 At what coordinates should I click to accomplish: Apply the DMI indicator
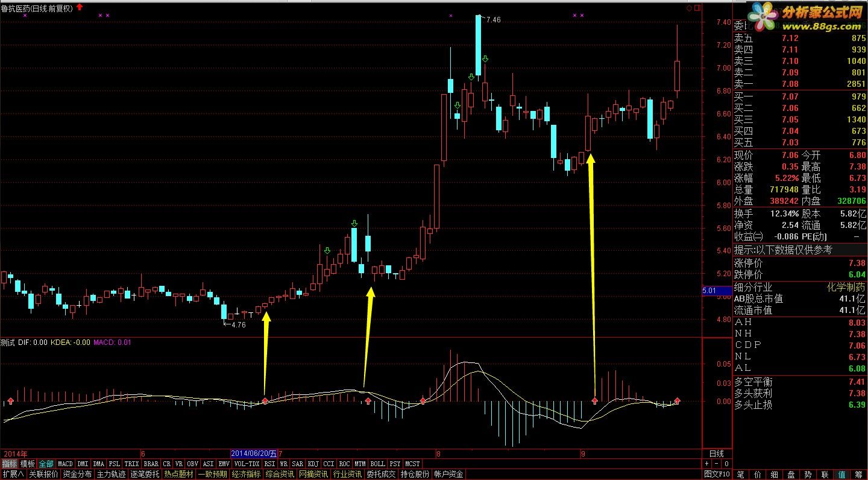click(83, 464)
